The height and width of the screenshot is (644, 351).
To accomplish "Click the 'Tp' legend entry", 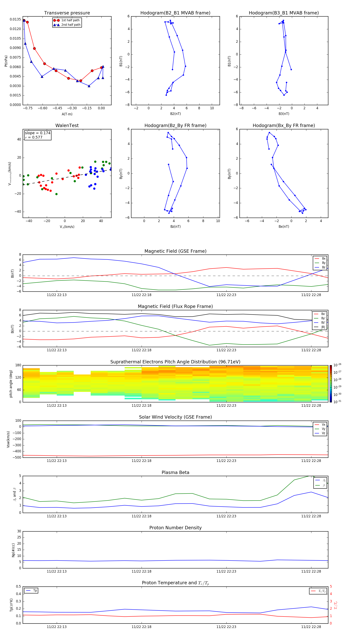I will (x=31, y=591).
